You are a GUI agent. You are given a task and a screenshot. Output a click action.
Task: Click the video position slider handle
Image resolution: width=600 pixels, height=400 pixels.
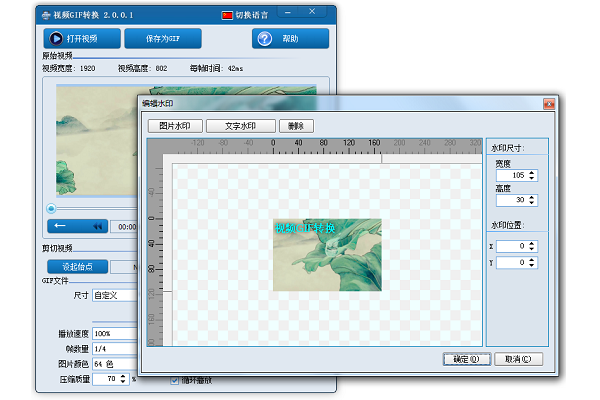(51, 208)
